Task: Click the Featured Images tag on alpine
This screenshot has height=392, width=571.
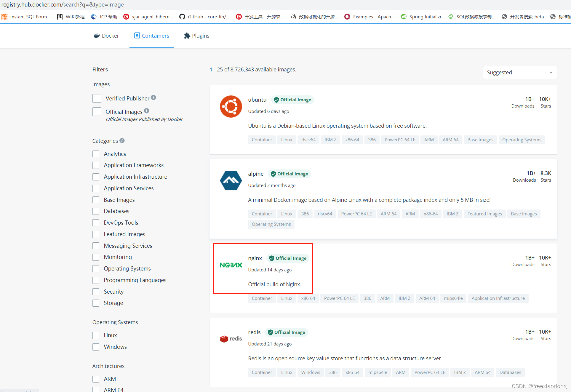Action: (484, 214)
